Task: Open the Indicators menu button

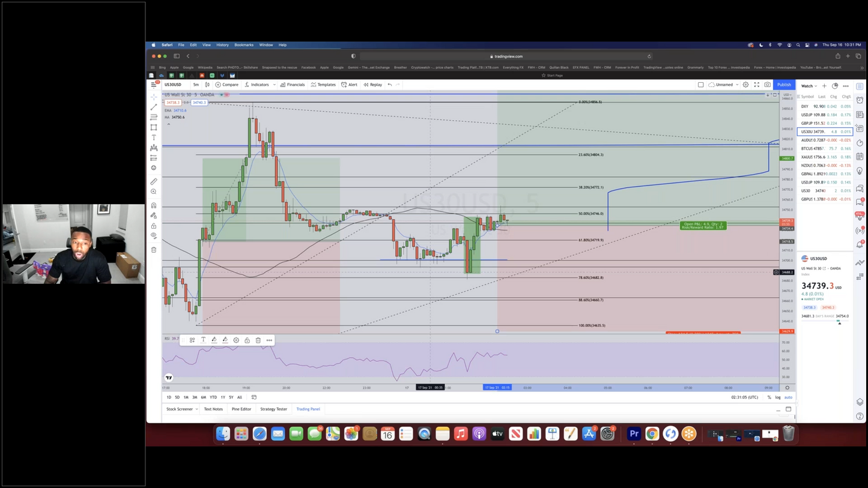Action: click(x=259, y=85)
